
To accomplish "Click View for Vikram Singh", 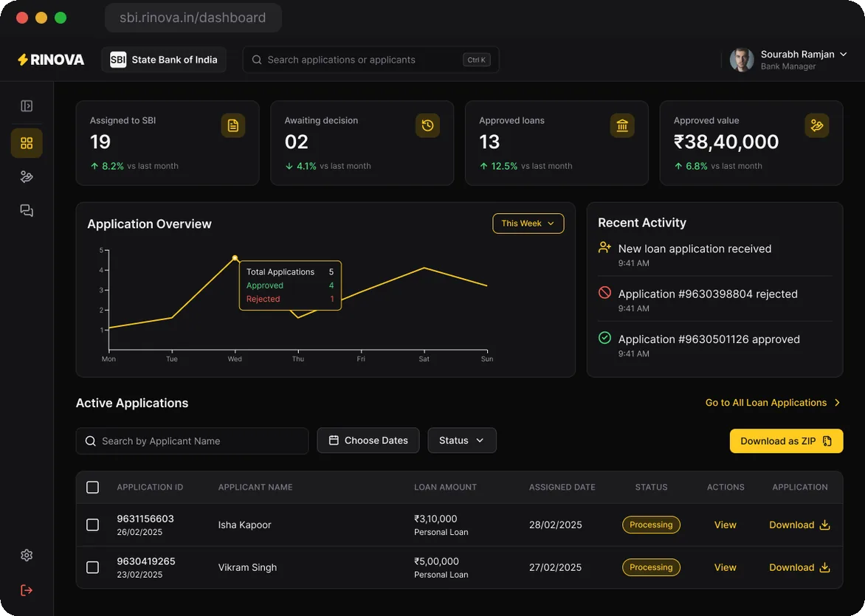I will pos(725,567).
